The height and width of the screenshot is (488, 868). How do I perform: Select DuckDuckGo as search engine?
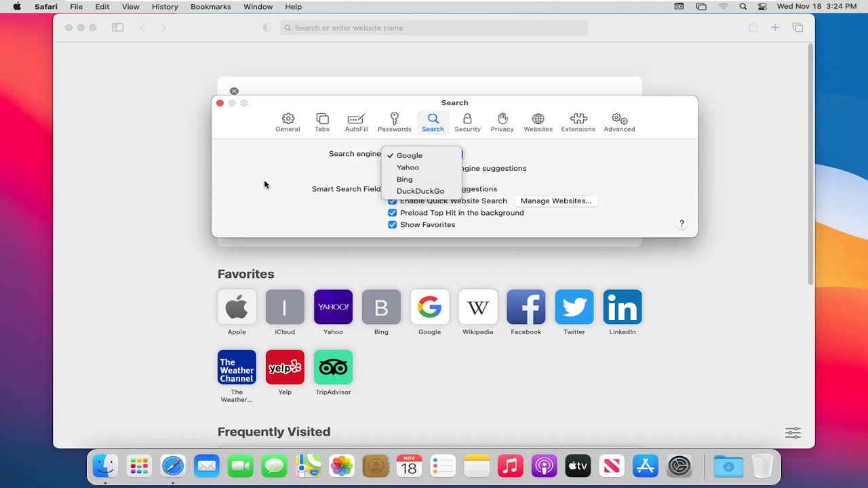[420, 190]
